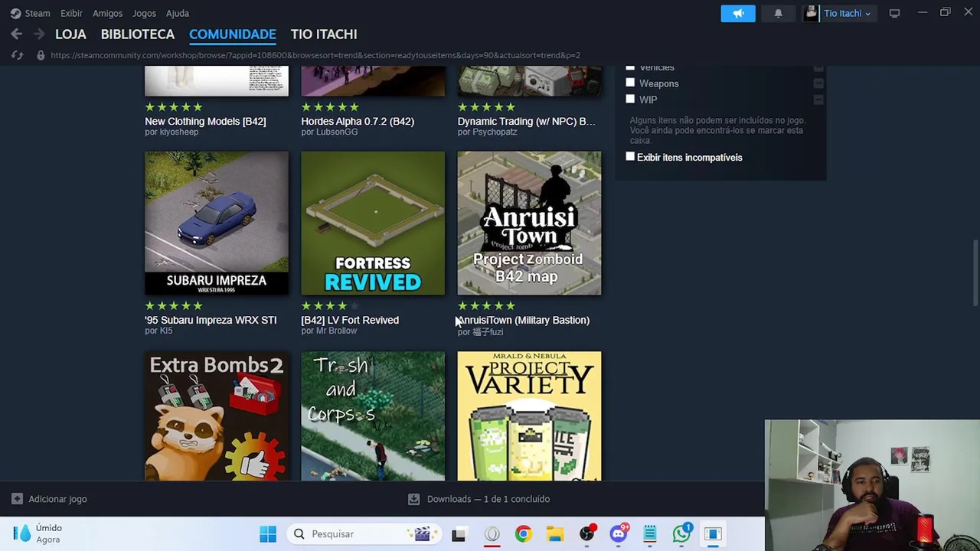Click the padlock icon beside URL
Screen dimensions: 980x551
(x=41, y=55)
